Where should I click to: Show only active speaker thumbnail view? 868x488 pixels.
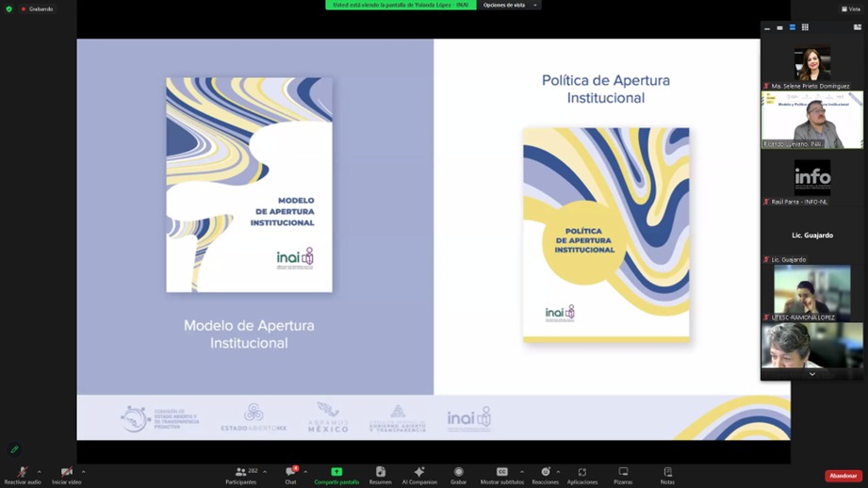pyautogui.click(x=779, y=27)
